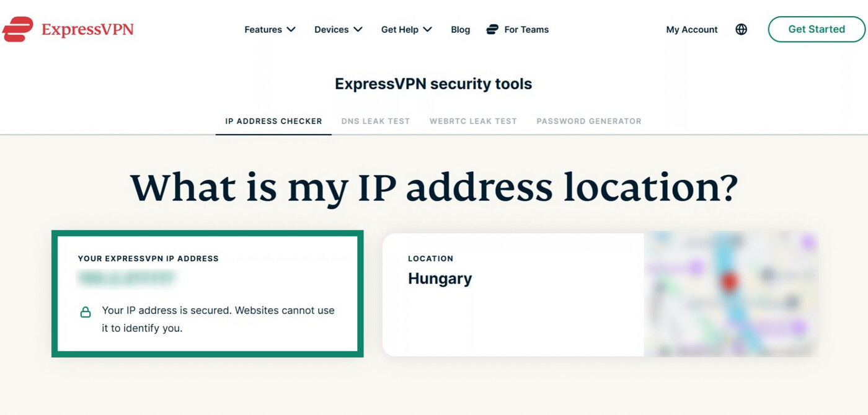The height and width of the screenshot is (415, 868).
Task: Open the language globe selector
Action: (741, 29)
